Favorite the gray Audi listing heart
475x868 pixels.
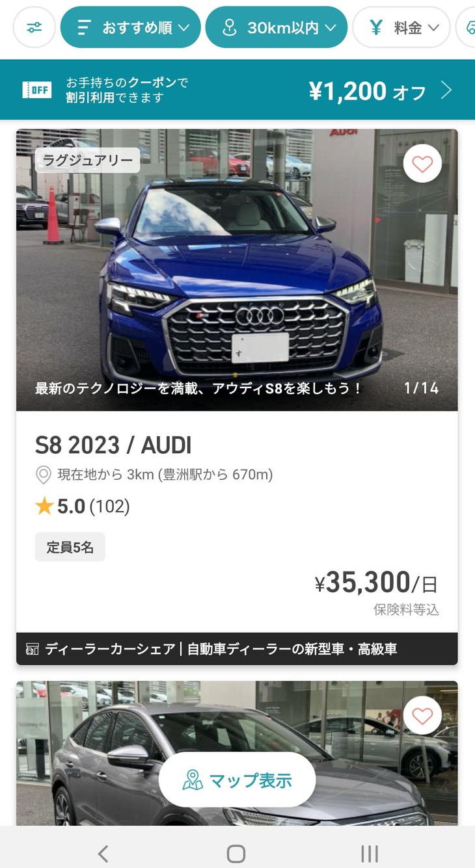[x=422, y=717]
